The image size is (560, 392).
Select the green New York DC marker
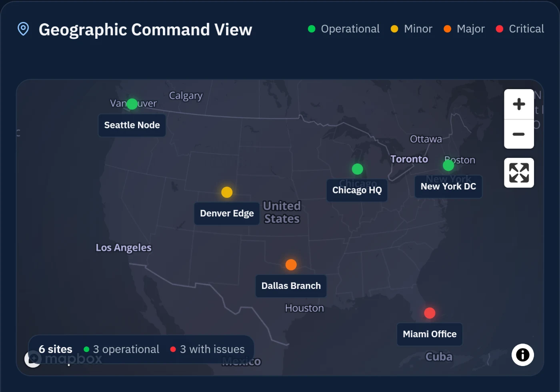pos(448,165)
